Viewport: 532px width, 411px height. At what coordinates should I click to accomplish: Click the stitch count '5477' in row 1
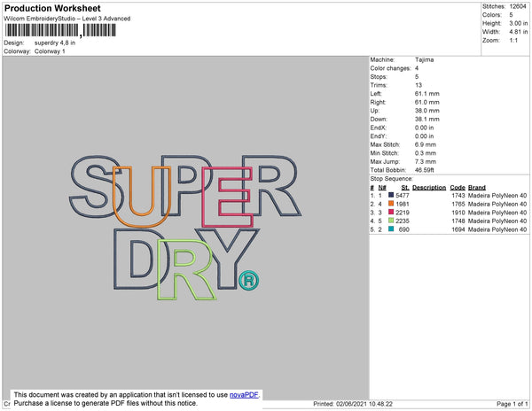click(403, 196)
